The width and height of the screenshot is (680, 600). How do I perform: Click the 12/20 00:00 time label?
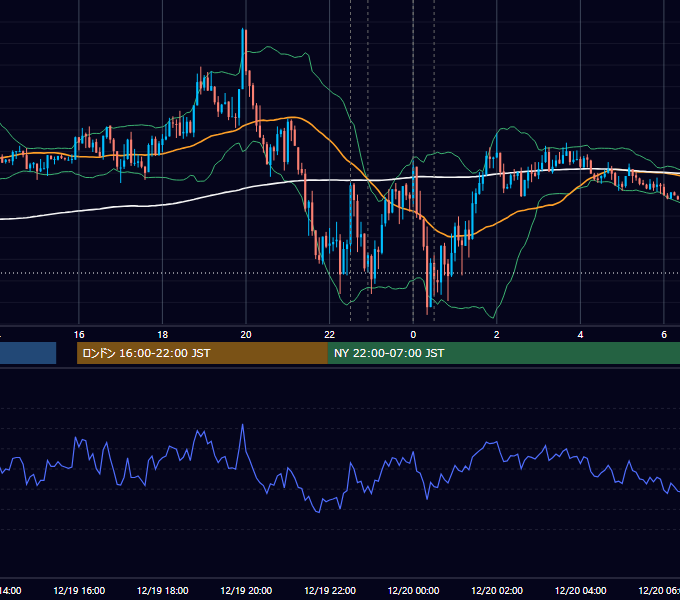[413, 590]
